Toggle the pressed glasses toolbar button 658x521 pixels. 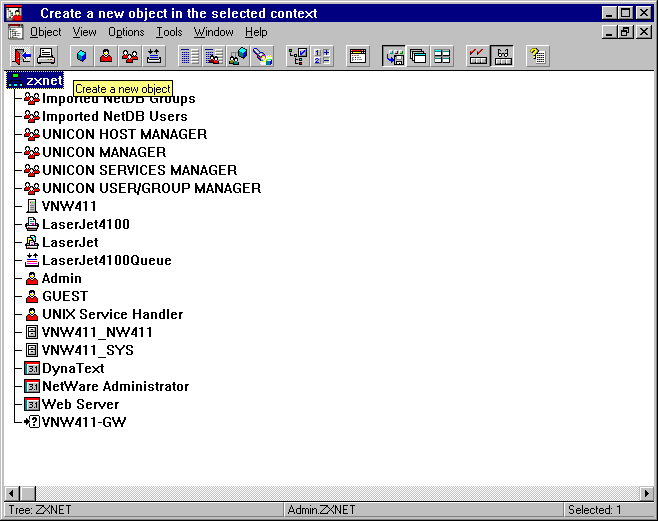[502, 56]
